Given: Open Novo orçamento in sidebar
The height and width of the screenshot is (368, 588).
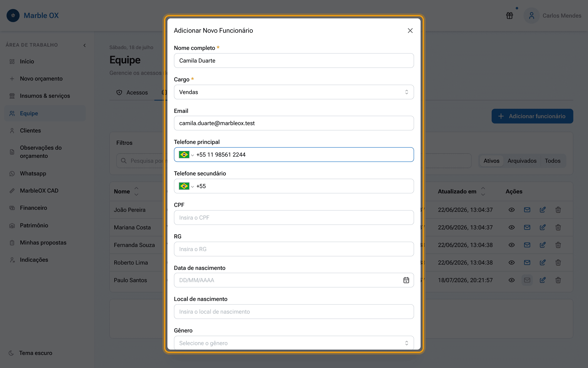Looking at the screenshot, I should [45, 79].
